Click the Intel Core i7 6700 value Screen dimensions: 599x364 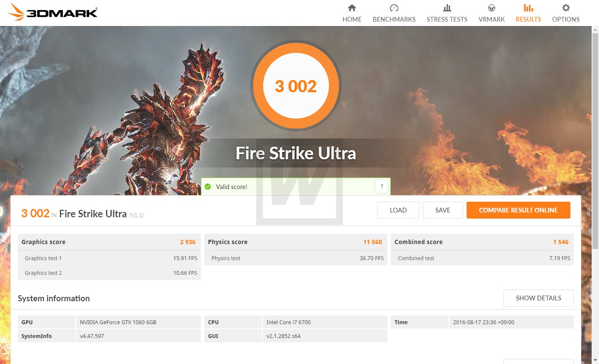pos(289,322)
